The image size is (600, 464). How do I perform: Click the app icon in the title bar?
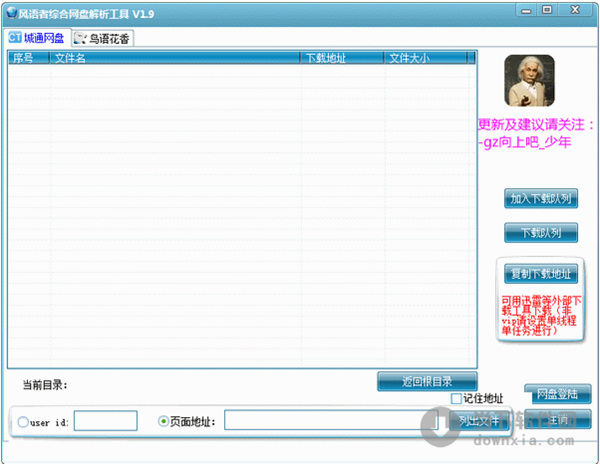point(11,13)
